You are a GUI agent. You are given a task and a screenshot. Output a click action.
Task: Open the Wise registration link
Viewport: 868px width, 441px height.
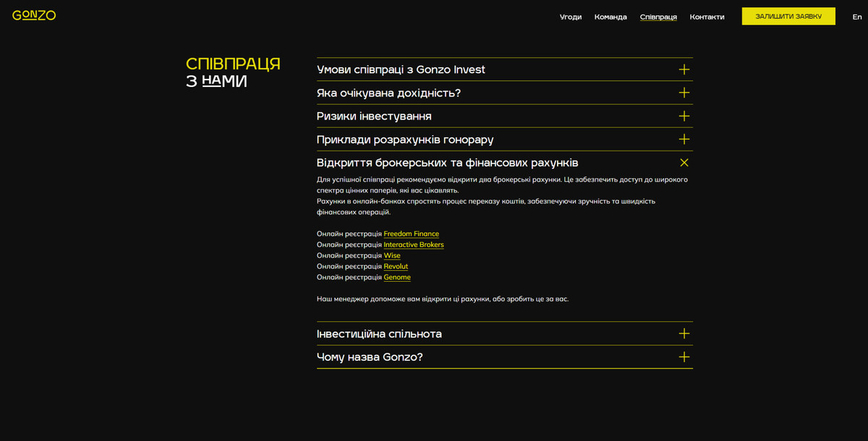(391, 255)
